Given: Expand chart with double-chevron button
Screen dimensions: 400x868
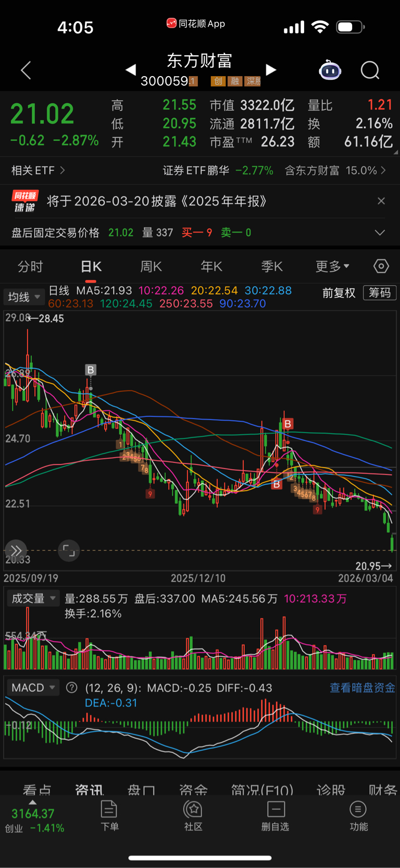Looking at the screenshot, I should click(x=16, y=551).
